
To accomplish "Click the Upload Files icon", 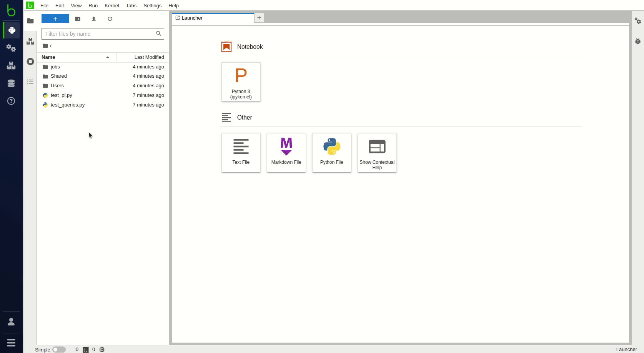I will [x=94, y=19].
